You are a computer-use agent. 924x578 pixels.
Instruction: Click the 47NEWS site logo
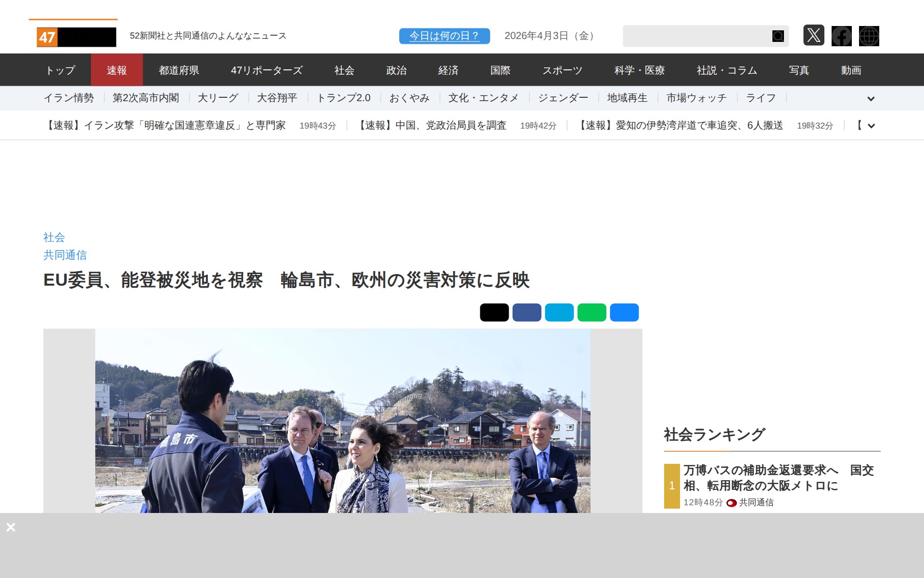(76, 37)
